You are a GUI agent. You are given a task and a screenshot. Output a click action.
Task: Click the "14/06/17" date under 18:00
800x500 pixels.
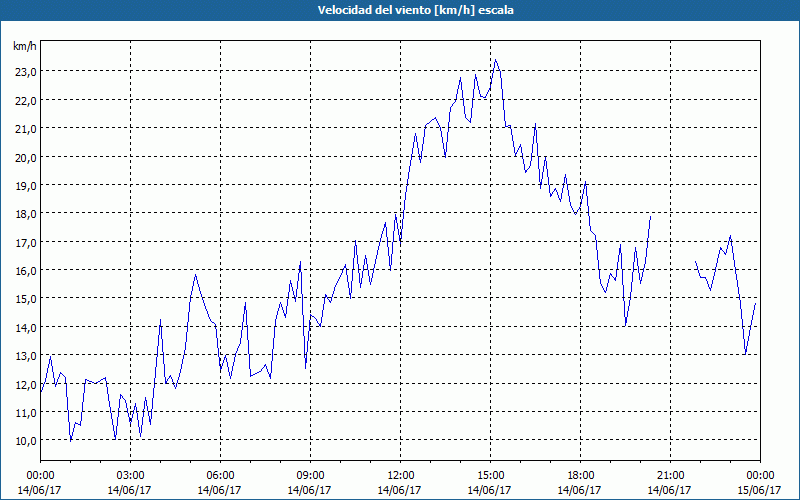pyautogui.click(x=580, y=490)
